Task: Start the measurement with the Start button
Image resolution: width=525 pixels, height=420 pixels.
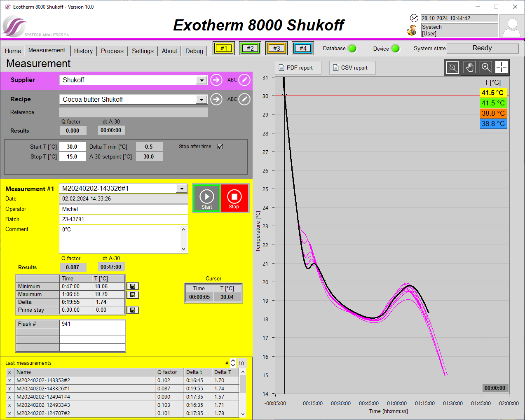Action: coord(207,198)
